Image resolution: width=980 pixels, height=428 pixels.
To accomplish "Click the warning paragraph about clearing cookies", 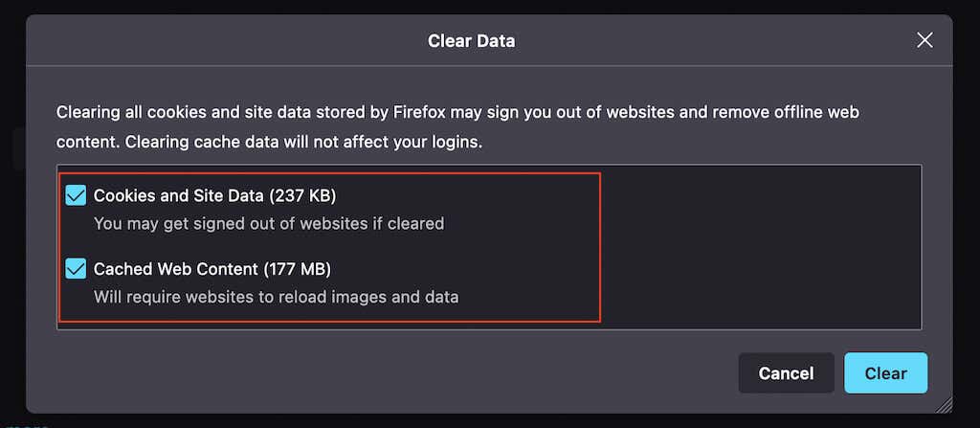I will (457, 113).
